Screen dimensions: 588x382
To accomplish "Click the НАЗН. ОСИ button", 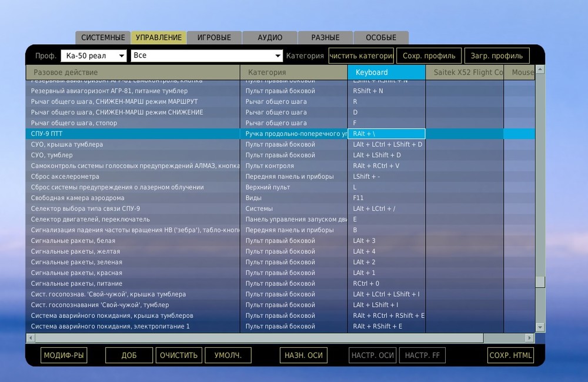I will click(x=303, y=355).
